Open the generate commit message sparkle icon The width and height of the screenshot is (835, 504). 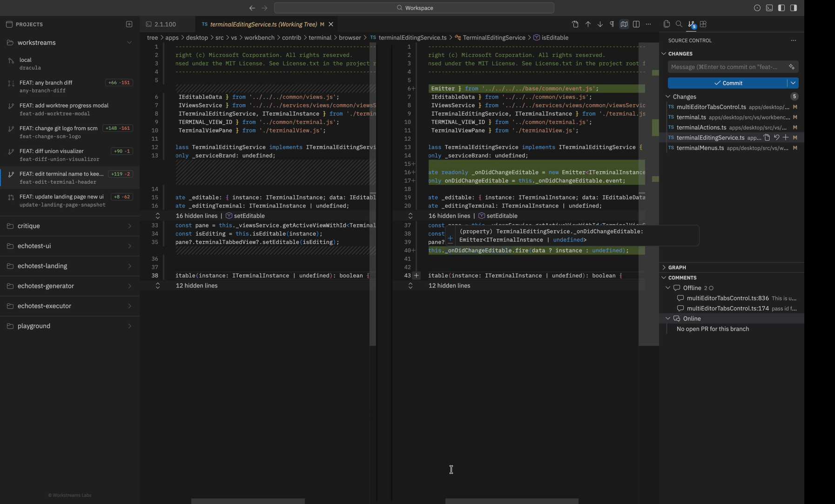pyautogui.click(x=792, y=67)
